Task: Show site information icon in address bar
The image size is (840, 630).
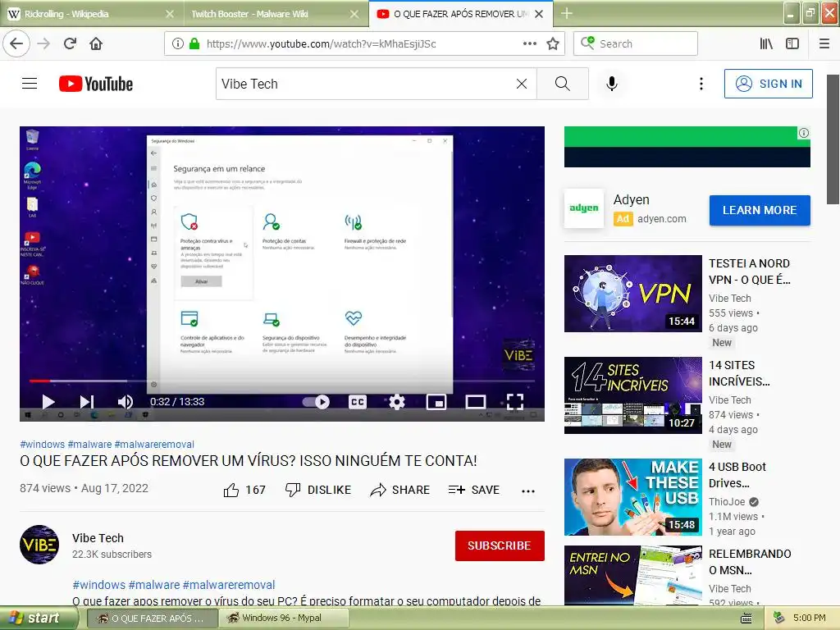Action: pyautogui.click(x=178, y=44)
